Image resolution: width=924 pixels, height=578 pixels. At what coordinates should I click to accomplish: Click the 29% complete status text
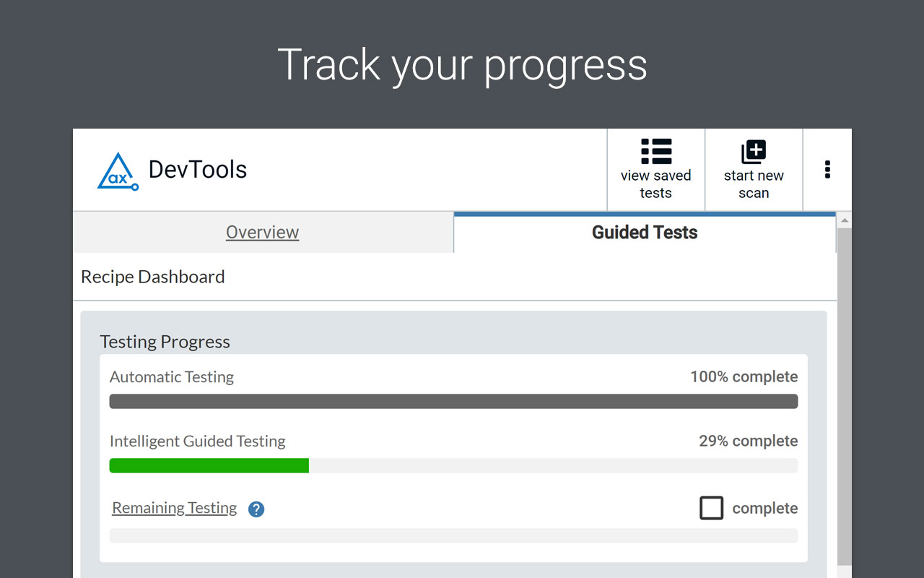[748, 441]
